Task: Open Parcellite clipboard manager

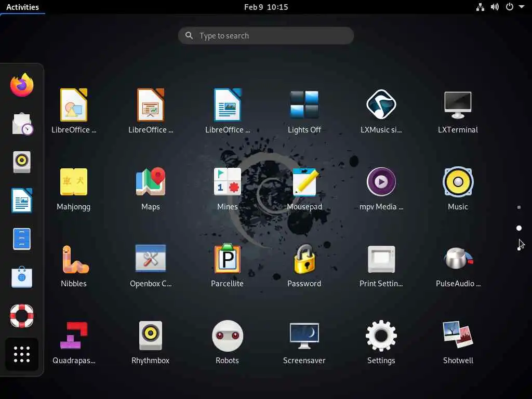Action: click(228, 259)
